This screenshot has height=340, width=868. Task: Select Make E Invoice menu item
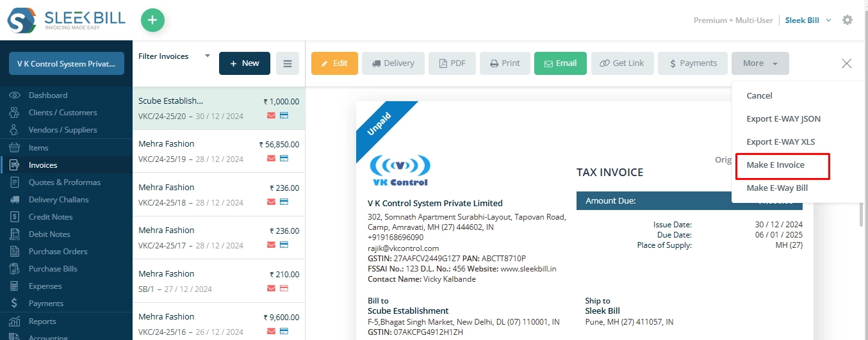[775, 165]
